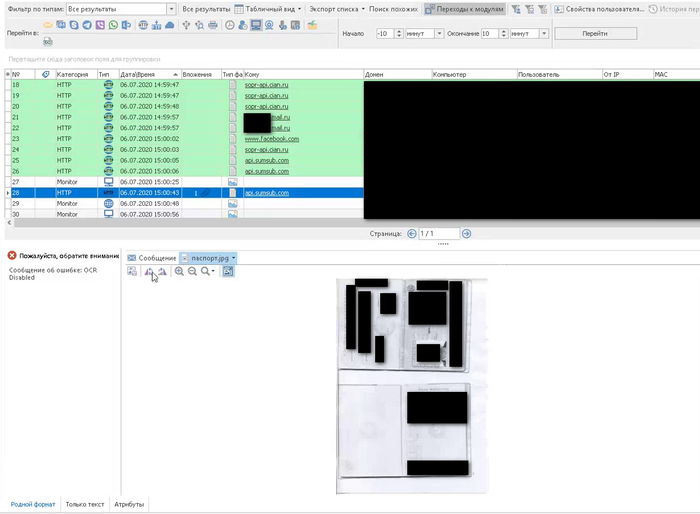Image resolution: width=700 pixels, height=514 pixels.
Task: Switch to the Атрибуты tab
Action: 129,504
